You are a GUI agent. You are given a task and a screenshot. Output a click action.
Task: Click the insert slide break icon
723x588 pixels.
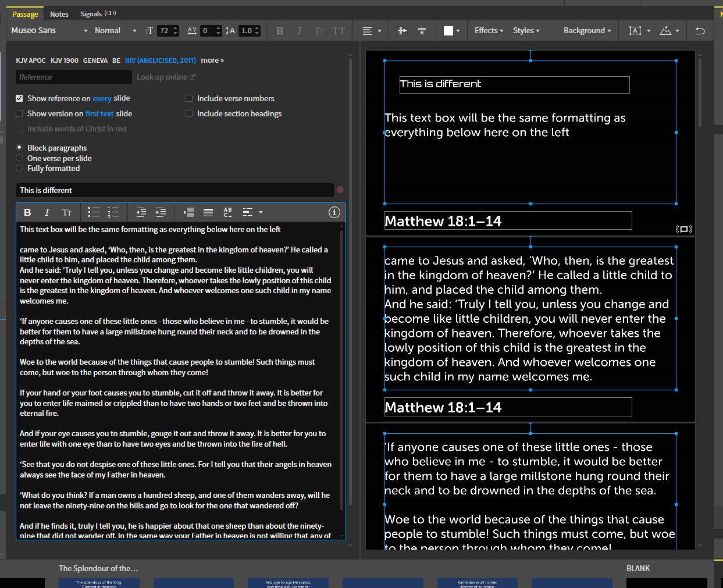188,212
